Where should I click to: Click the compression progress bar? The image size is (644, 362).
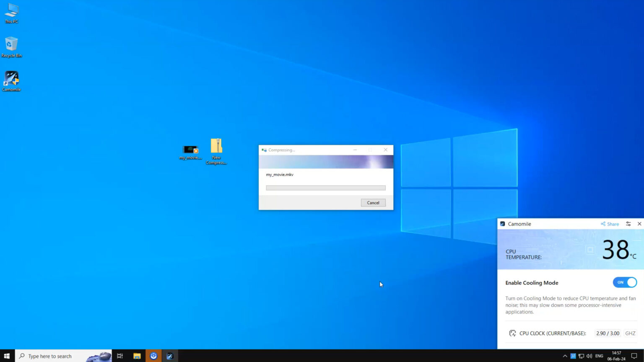point(325,187)
